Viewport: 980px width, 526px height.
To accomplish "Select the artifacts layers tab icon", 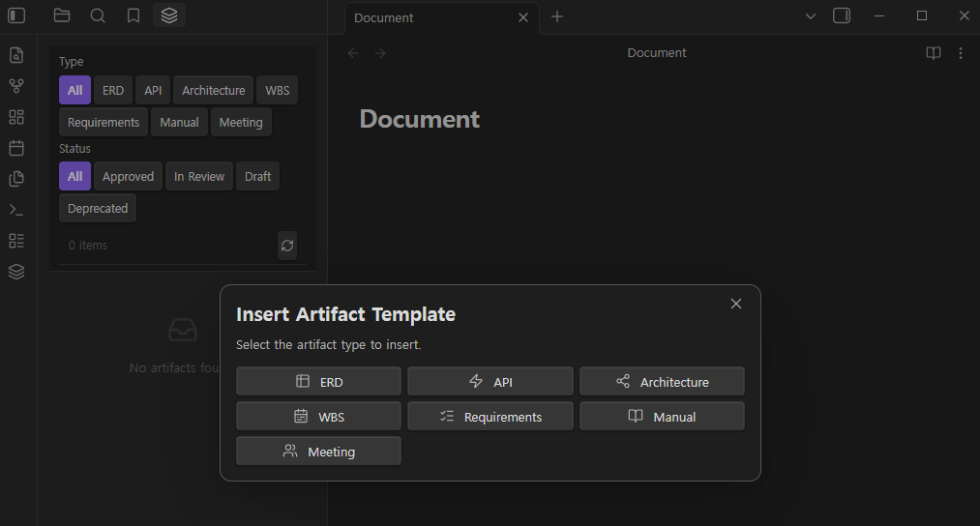I will [x=169, y=15].
